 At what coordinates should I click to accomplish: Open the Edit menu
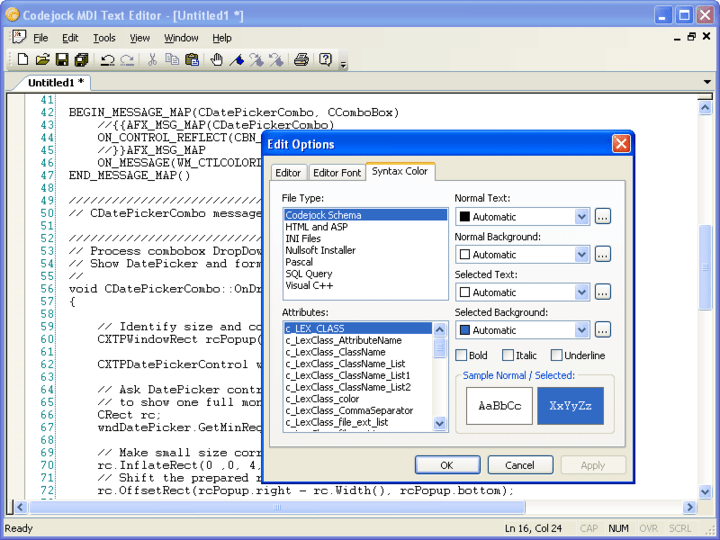pos(70,38)
